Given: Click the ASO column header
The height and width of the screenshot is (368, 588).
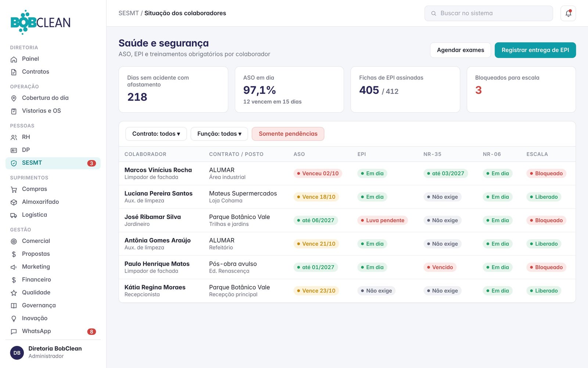Looking at the screenshot, I should click(299, 154).
